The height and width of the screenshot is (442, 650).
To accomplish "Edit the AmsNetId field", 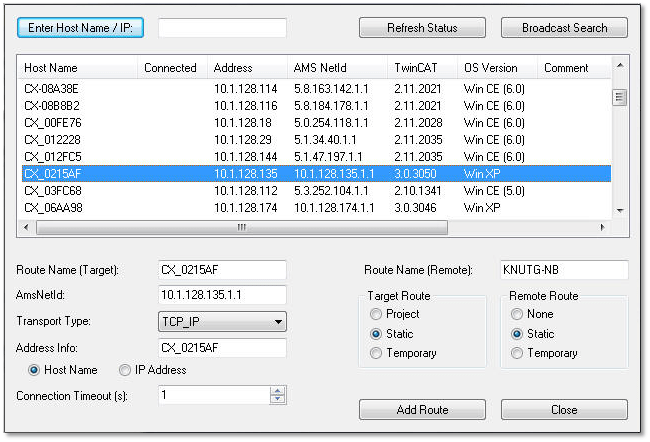I will 222,295.
